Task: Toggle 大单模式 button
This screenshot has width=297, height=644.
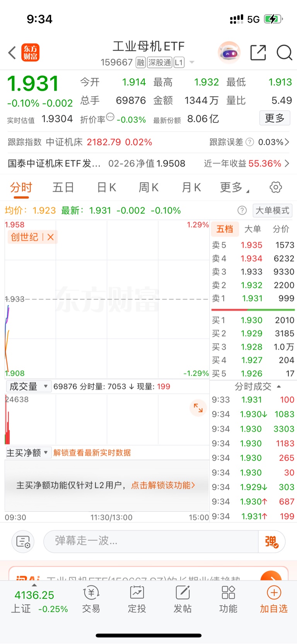Action: [x=272, y=210]
